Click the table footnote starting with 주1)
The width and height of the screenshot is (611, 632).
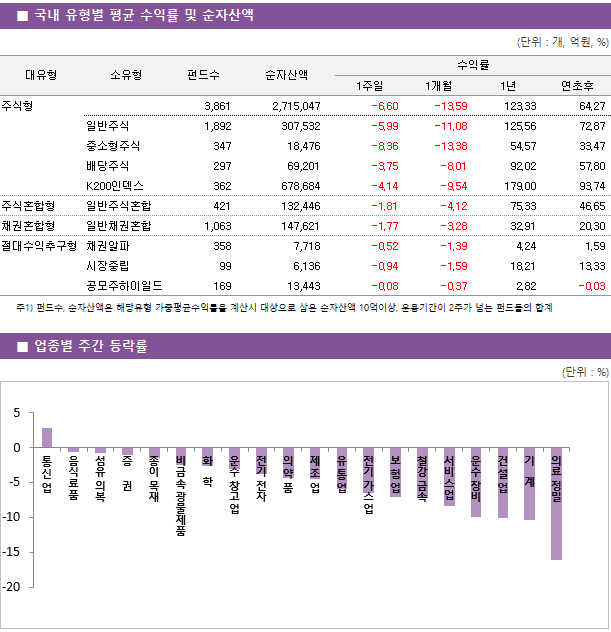pos(284,308)
